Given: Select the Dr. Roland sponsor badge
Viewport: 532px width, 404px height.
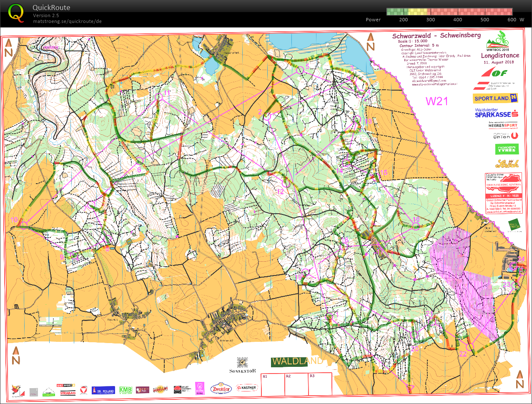Looking at the screenshot, I should point(103,389).
